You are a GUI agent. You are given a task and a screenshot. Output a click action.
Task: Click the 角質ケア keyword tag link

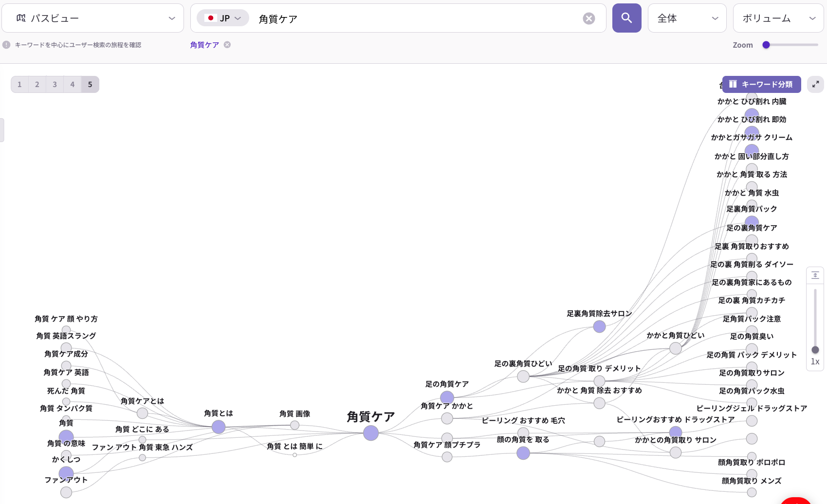(204, 45)
